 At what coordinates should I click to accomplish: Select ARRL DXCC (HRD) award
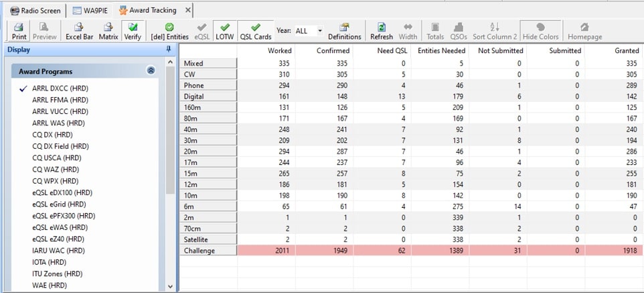point(60,89)
